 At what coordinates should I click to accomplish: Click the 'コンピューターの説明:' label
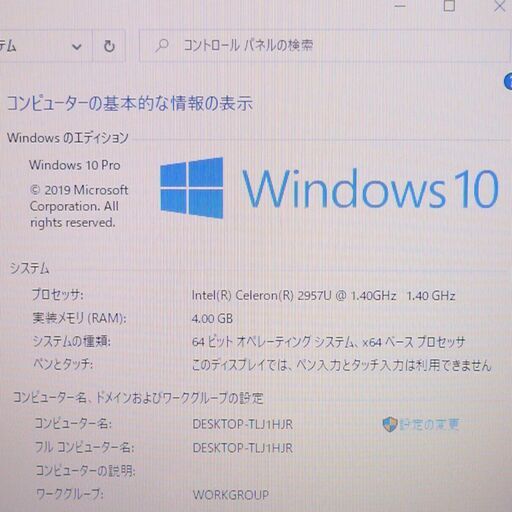click(x=85, y=471)
